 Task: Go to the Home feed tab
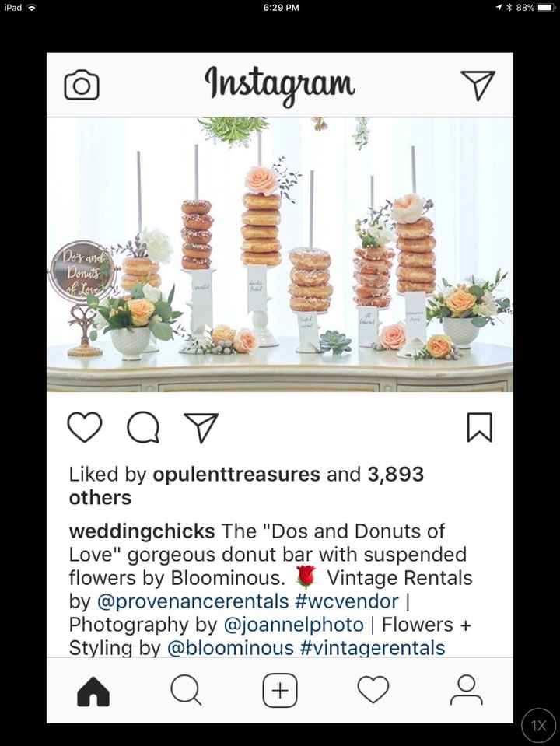tap(93, 689)
